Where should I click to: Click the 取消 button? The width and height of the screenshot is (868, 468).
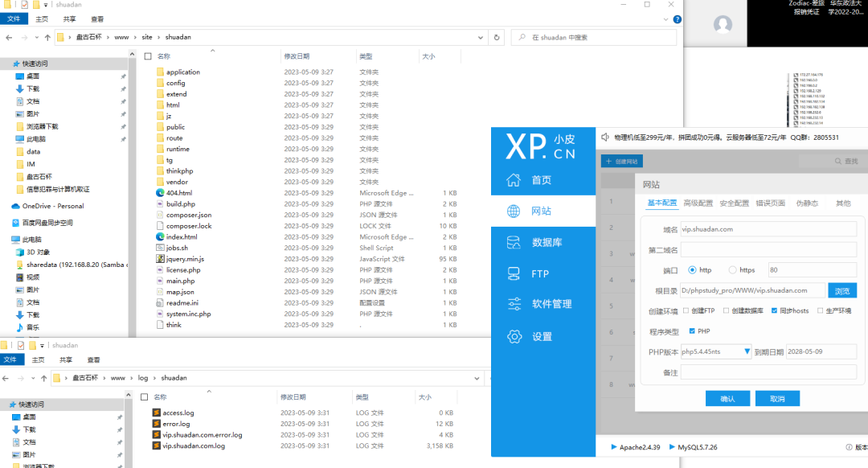tap(777, 399)
